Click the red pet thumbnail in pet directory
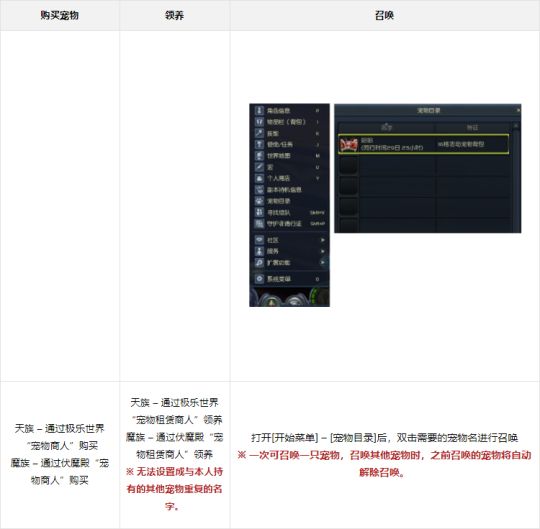 point(349,144)
